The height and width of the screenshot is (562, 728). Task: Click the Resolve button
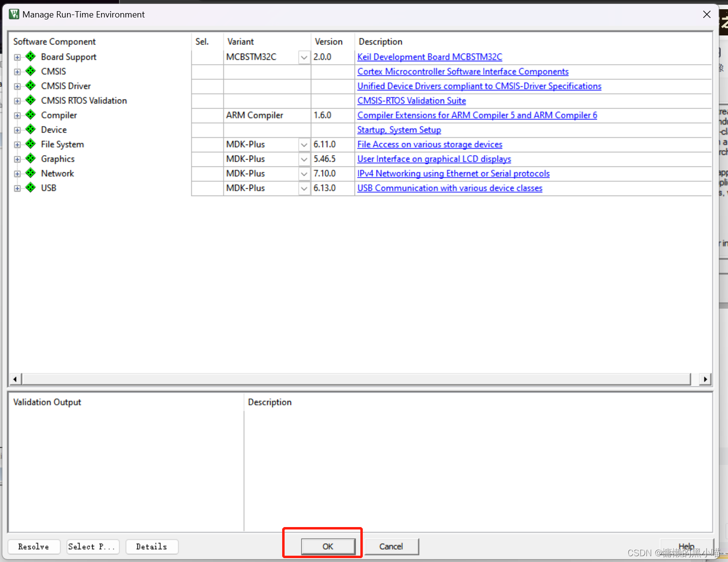(x=34, y=546)
